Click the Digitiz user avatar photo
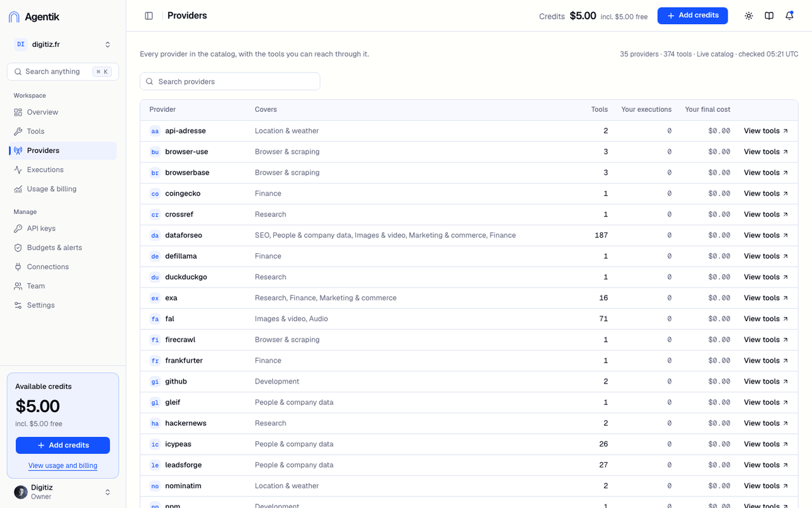This screenshot has height=508, width=812. point(21,492)
